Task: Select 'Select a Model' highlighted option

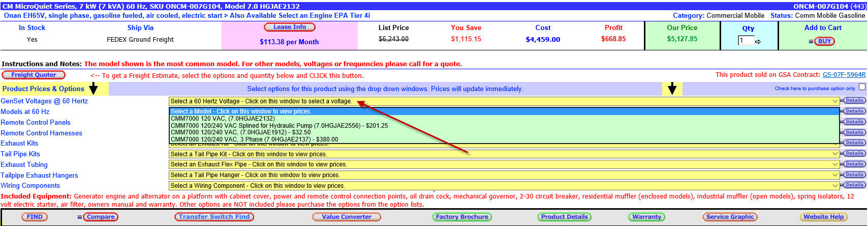Action: (504, 111)
